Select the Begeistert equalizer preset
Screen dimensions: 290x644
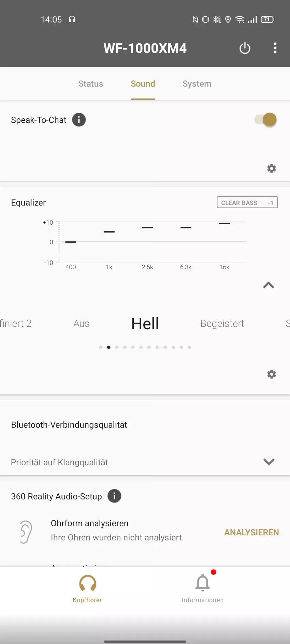222,324
